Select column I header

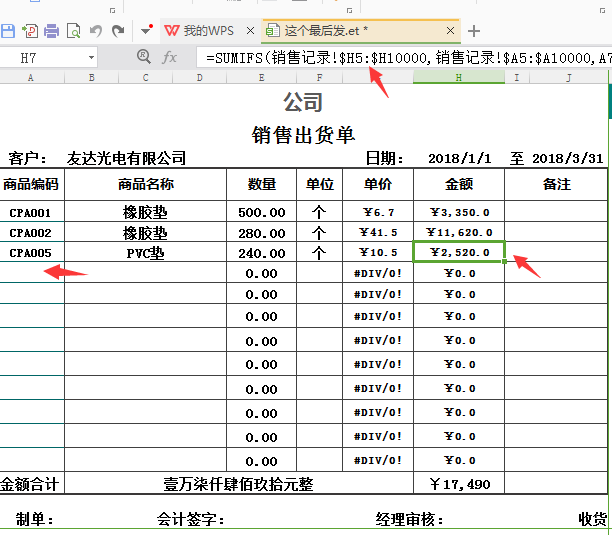tap(517, 78)
